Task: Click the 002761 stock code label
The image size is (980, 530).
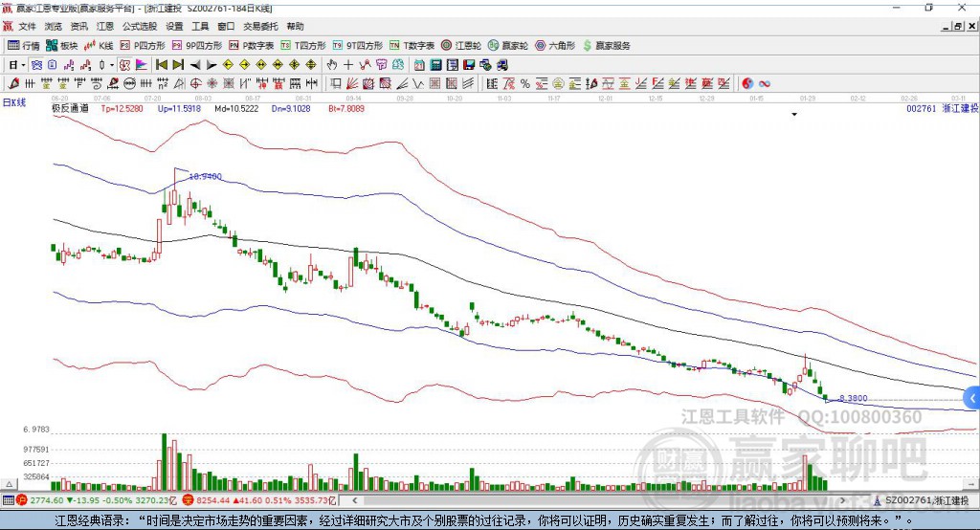Action: (x=922, y=109)
